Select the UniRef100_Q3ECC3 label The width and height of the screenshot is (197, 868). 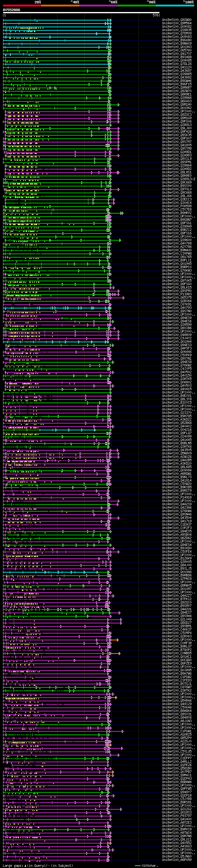177,199
